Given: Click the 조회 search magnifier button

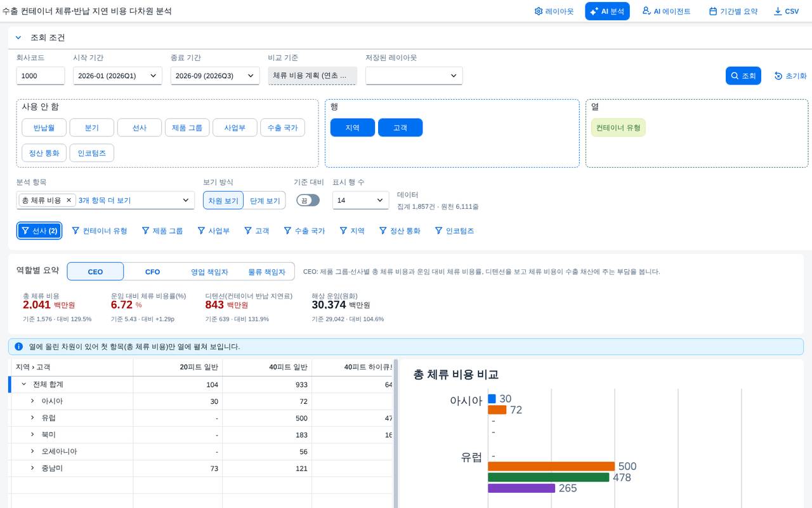Looking at the screenshot, I should click(743, 76).
